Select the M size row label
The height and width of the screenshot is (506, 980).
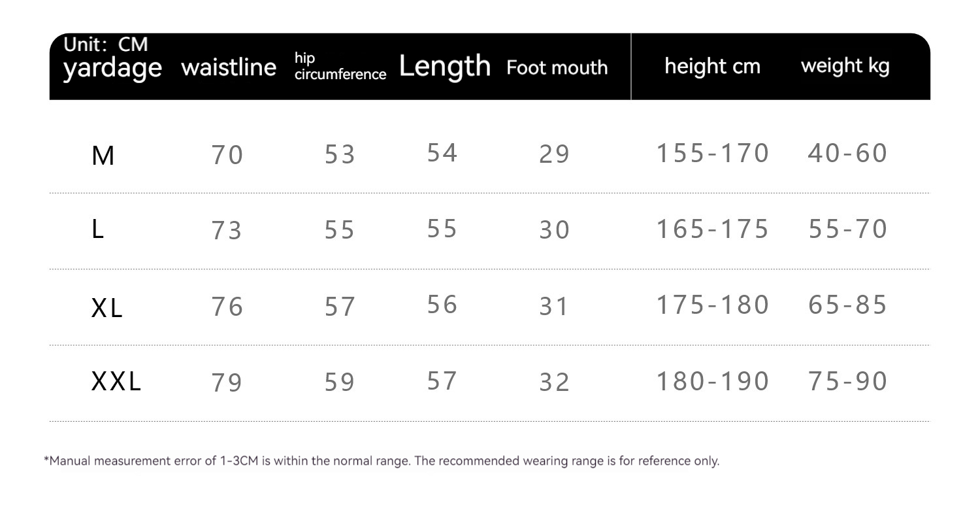click(103, 156)
